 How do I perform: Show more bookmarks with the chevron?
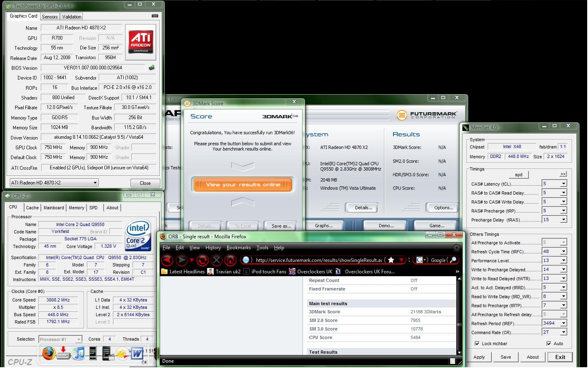pyautogui.click(x=457, y=271)
